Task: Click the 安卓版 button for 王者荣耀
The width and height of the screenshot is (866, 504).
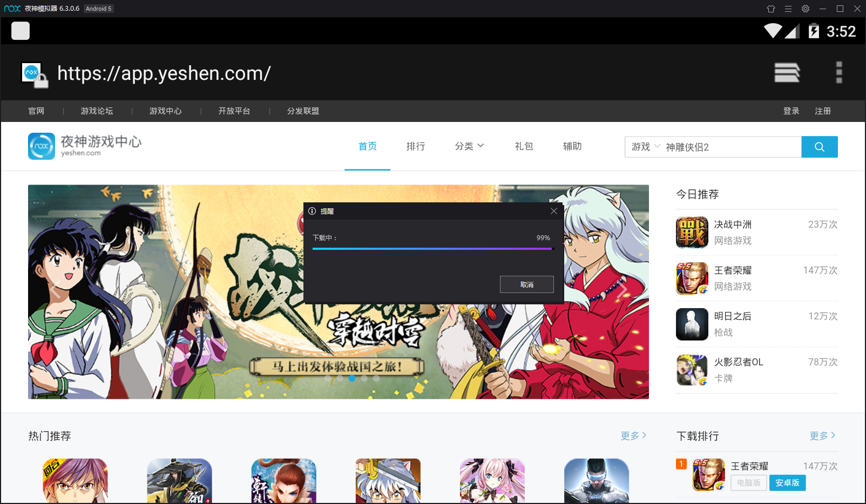Action: point(788,483)
